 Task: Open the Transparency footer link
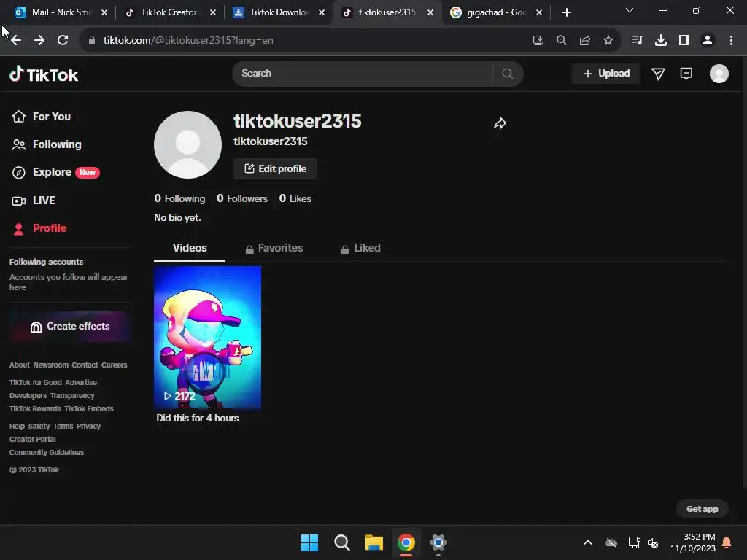pos(72,396)
